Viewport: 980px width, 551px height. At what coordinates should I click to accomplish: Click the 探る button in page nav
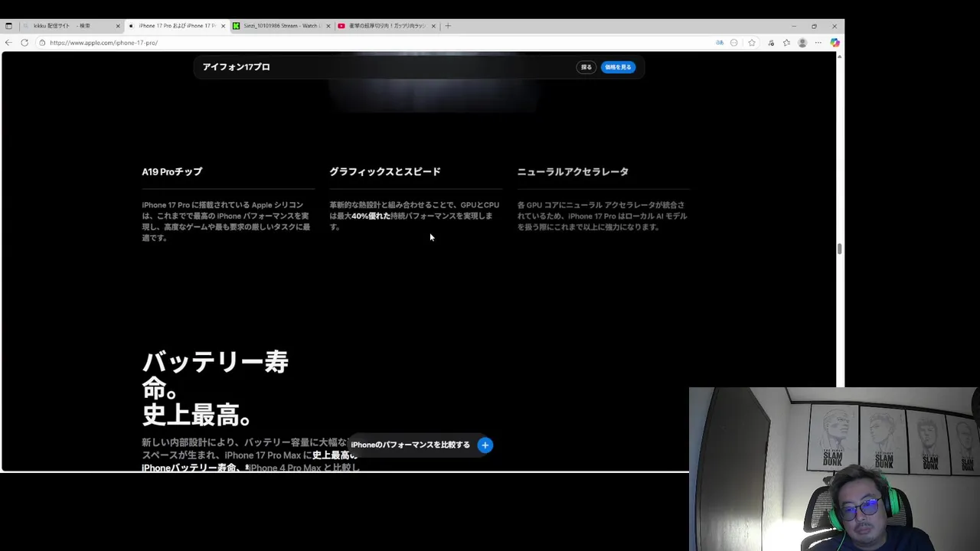(x=586, y=67)
